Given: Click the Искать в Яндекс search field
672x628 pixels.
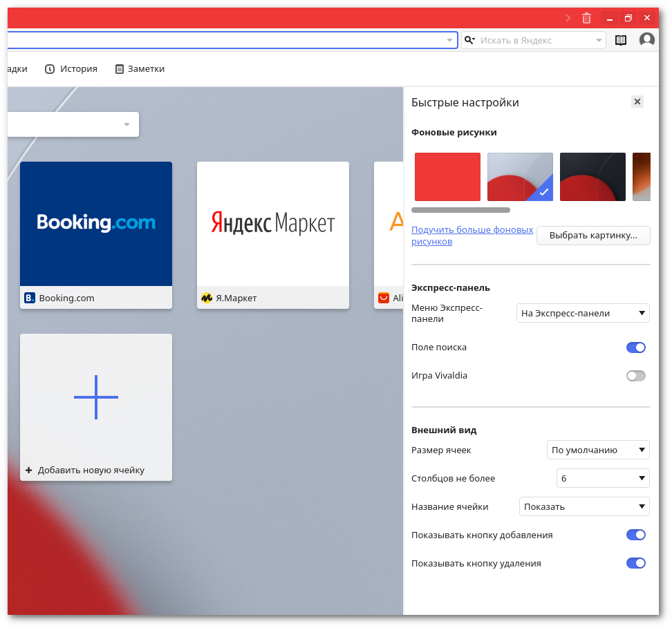Looking at the screenshot, I should pyautogui.click(x=533, y=40).
